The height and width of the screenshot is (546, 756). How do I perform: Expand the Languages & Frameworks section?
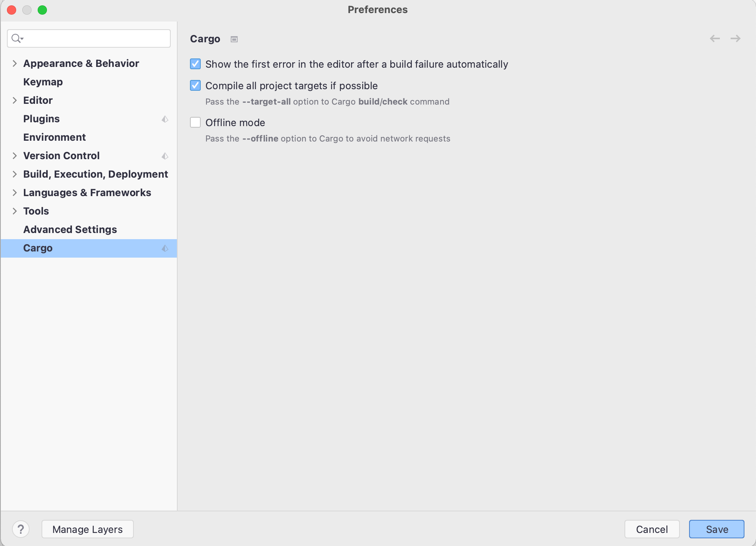pos(15,193)
